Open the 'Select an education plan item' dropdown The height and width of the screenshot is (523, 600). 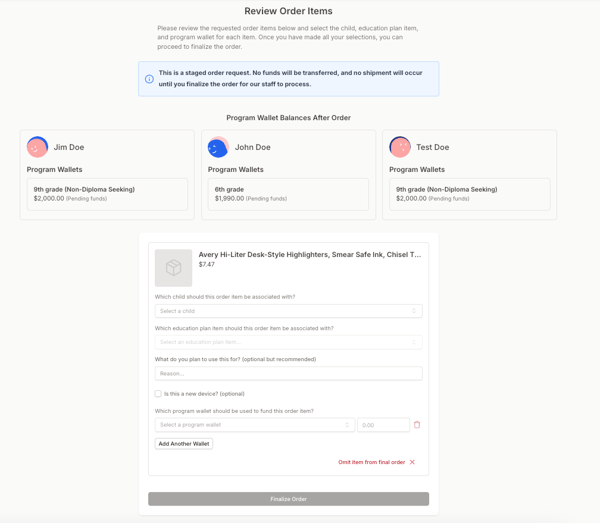click(x=288, y=342)
